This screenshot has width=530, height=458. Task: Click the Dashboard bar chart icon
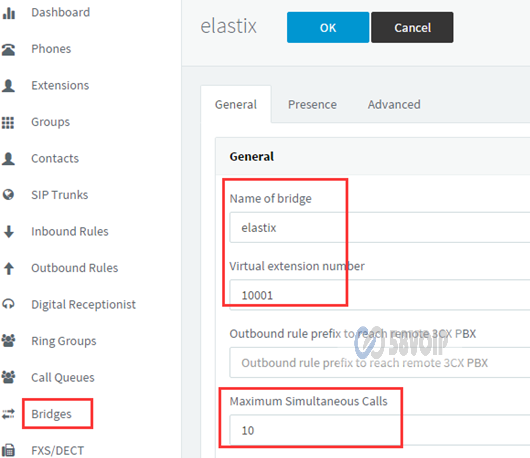pos(8,13)
